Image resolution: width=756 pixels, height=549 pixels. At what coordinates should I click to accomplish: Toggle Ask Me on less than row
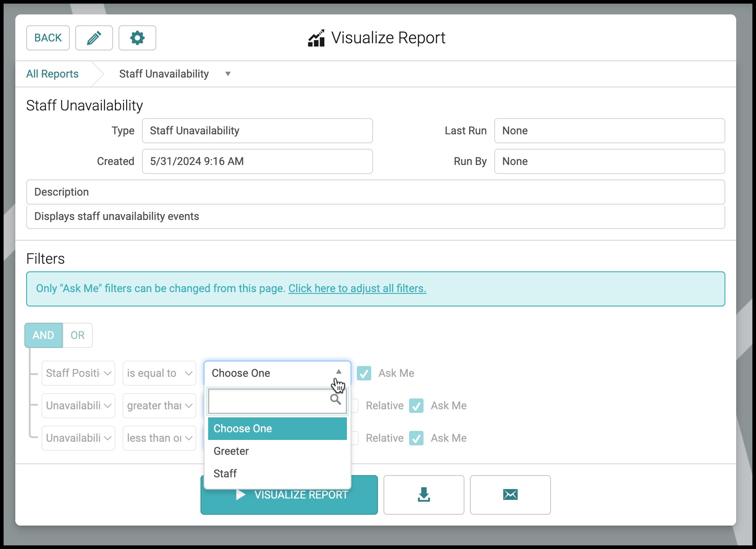click(416, 438)
